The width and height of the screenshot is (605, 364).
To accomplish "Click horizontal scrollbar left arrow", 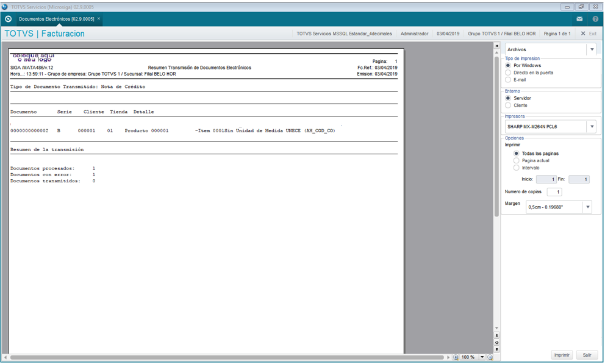I will click(5, 357).
